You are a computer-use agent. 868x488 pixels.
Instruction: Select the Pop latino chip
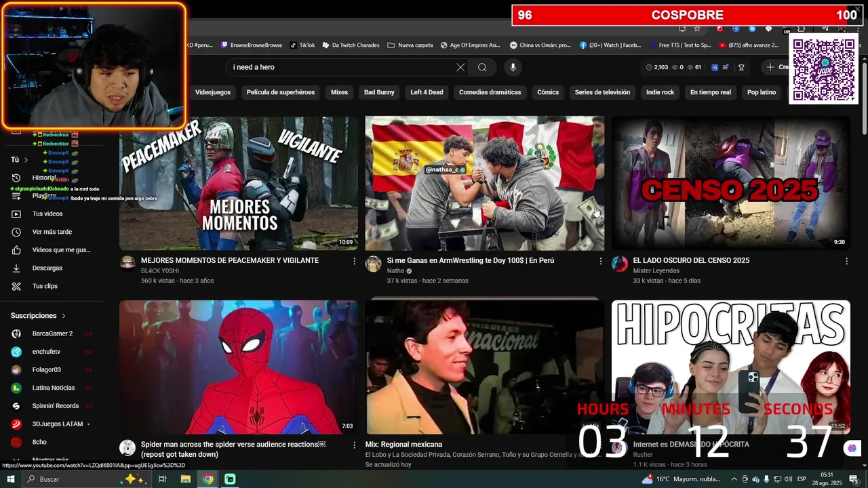[762, 92]
